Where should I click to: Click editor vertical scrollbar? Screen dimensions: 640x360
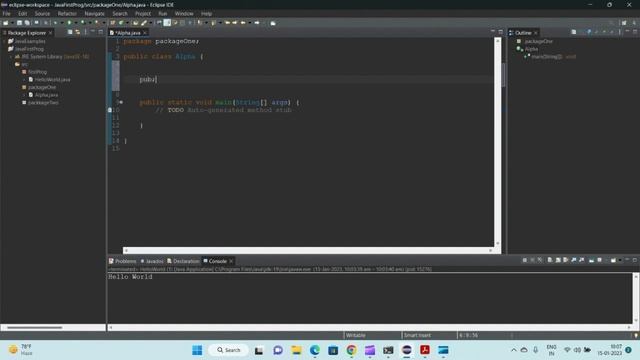coord(498,142)
